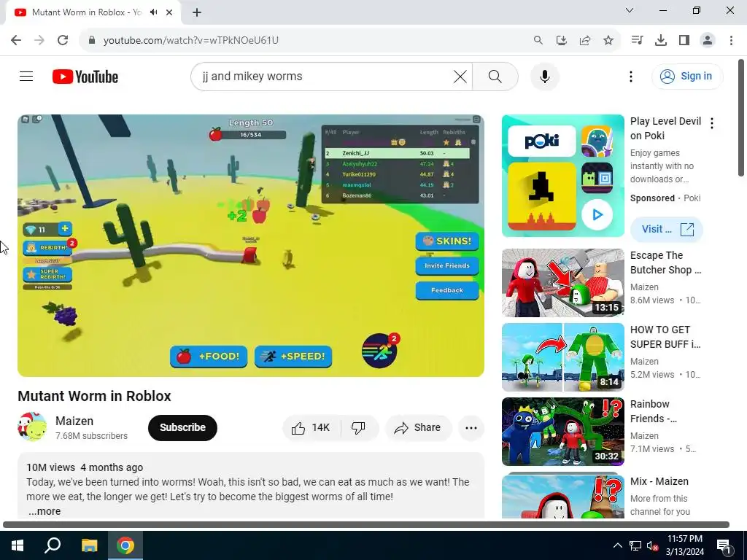Open Chrome three-dot menu
The height and width of the screenshot is (560, 747).
coord(731,40)
